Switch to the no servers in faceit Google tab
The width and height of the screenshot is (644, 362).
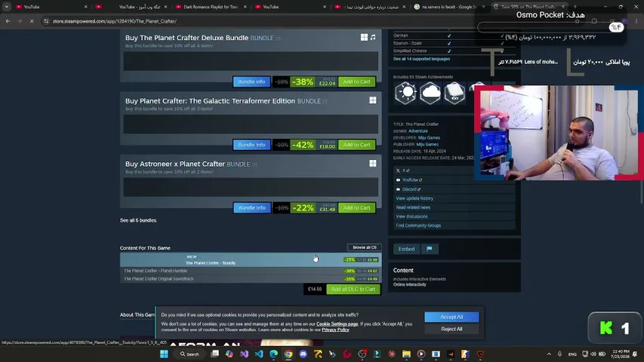pyautogui.click(x=450, y=7)
